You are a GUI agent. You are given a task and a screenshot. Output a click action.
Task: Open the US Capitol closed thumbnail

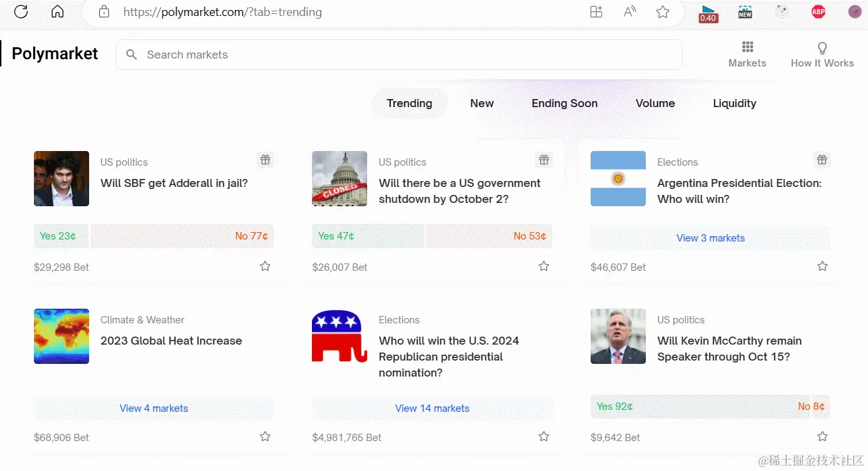tap(339, 178)
